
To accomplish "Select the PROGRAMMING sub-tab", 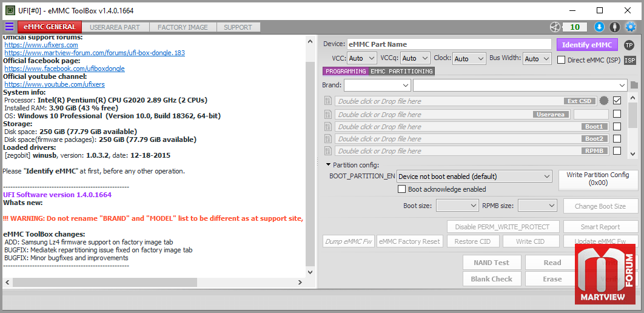I will pos(346,72).
